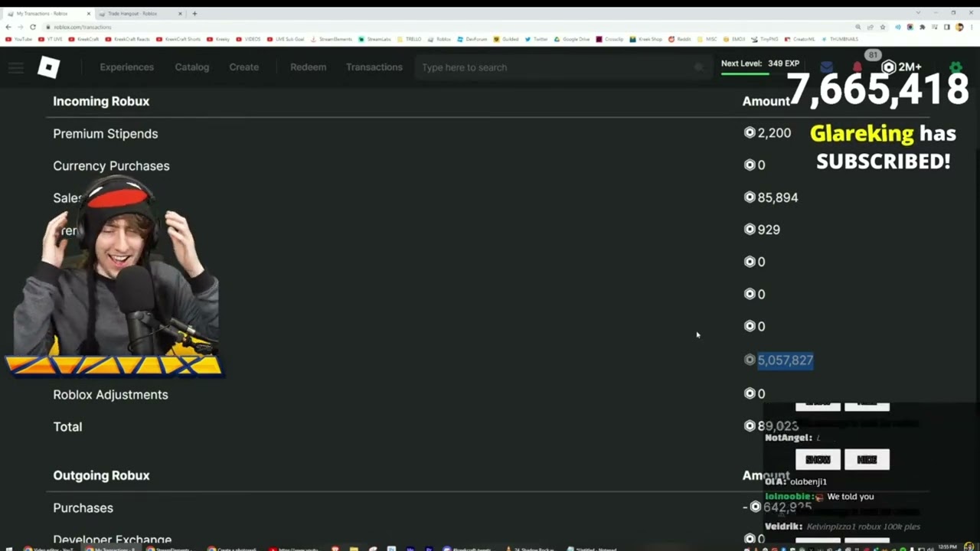The height and width of the screenshot is (551, 980).
Task: Open a new browser tab
Action: (x=194, y=13)
